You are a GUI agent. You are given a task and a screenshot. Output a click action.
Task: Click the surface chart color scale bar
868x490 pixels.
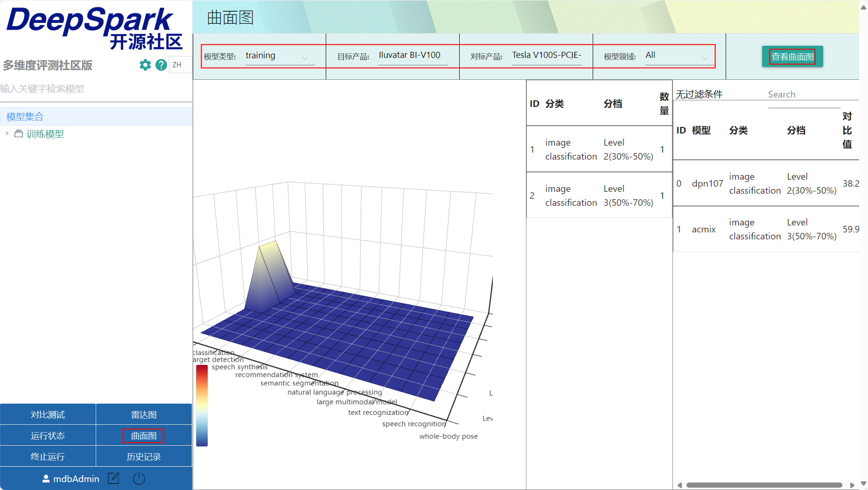(202, 405)
